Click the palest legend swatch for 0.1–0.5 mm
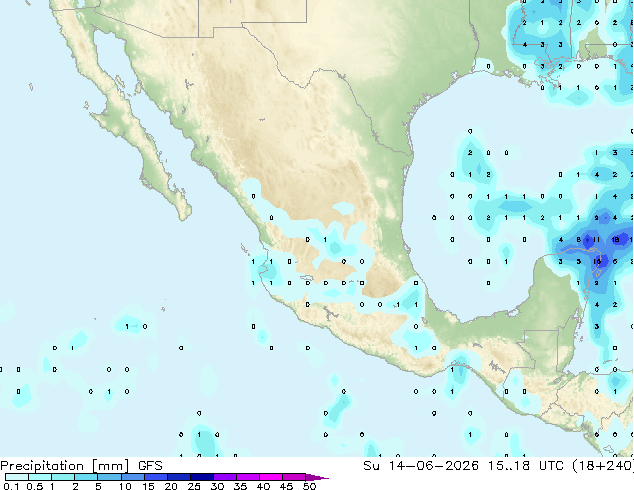Viewport: 634px width, 490px height. 17,477
